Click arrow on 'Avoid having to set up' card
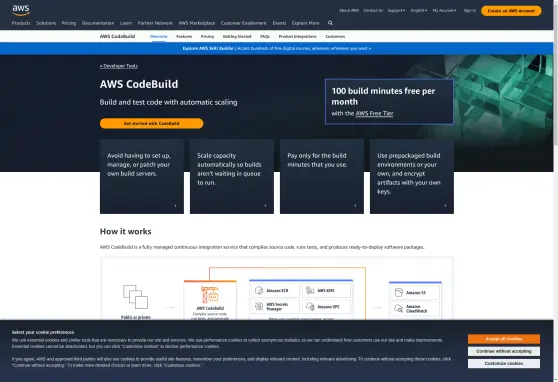The image size is (558, 382). 175,206
